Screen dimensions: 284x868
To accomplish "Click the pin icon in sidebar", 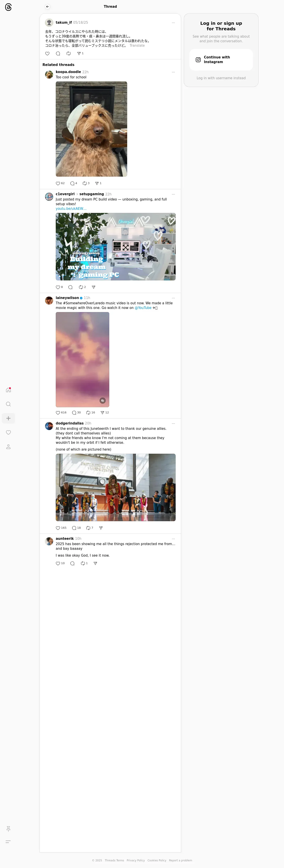I will click(x=8, y=829).
